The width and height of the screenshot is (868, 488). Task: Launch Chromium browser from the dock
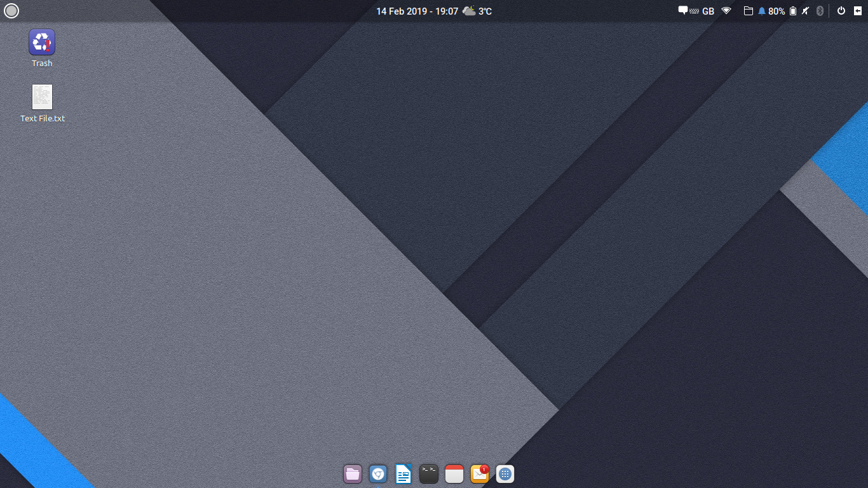click(378, 474)
